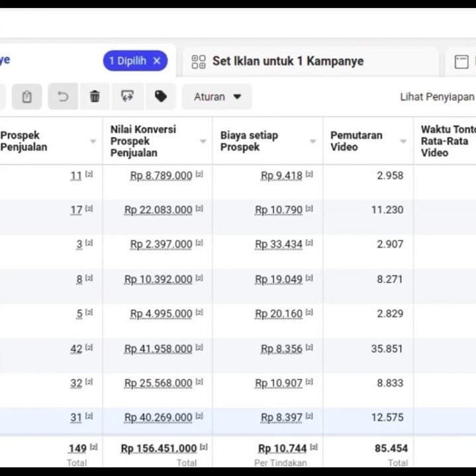Click the tag label icon
476x476 pixels.
[161, 97]
